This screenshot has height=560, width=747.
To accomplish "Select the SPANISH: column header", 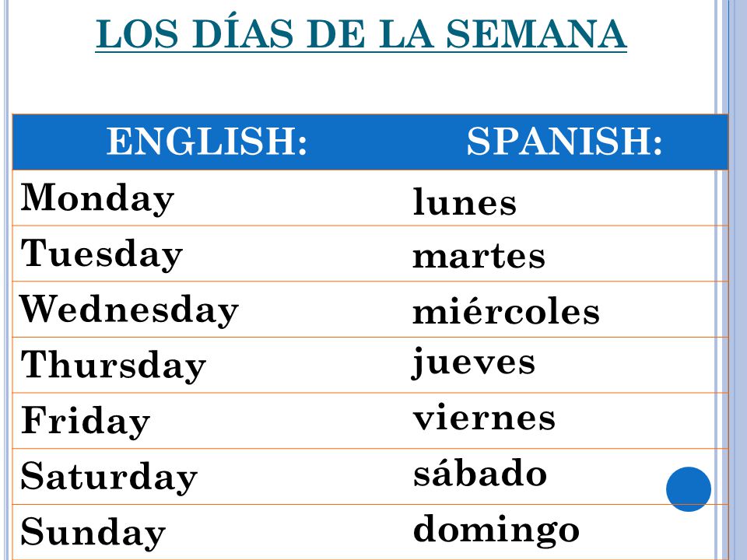I will pyautogui.click(x=565, y=142).
